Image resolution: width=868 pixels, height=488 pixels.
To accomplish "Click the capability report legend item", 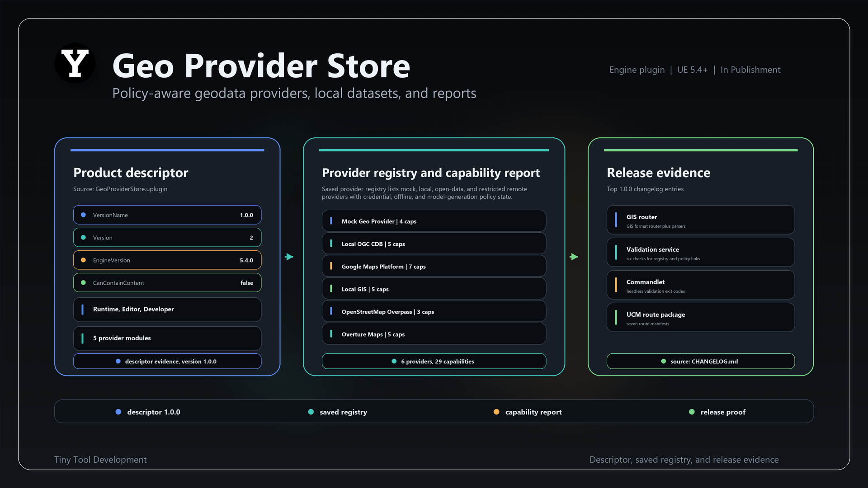I will [528, 412].
